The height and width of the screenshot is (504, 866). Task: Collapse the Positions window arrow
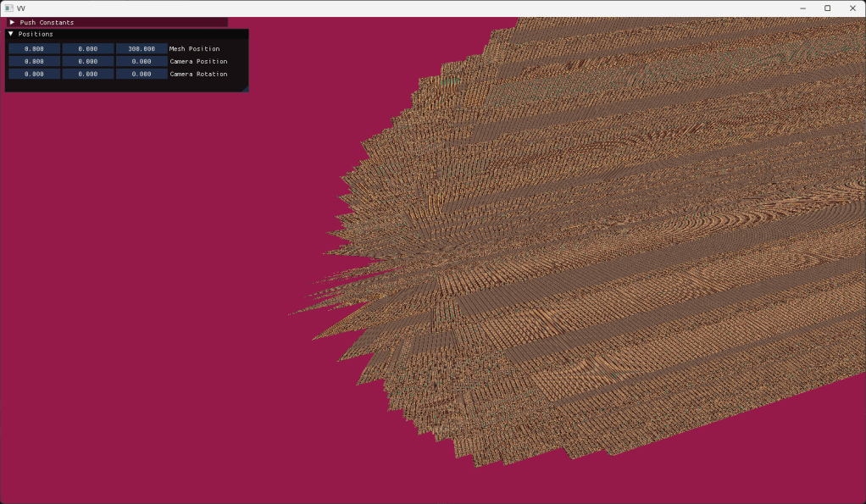(11, 34)
